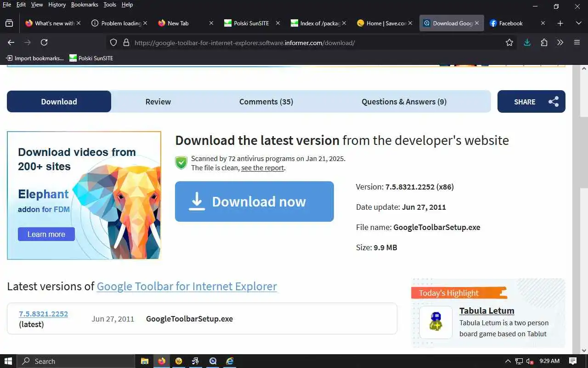Open the Windows Start menu
588x368 pixels.
[8, 361]
